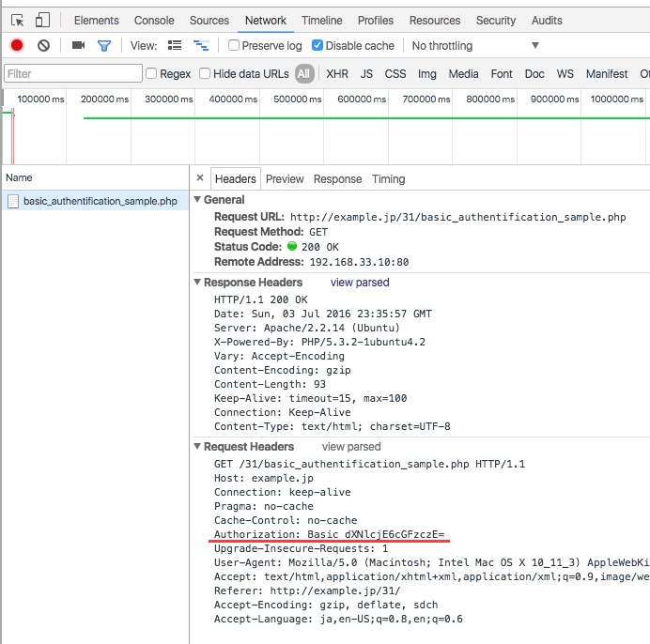Open the Timeline panel
The width and height of the screenshot is (650, 644).
point(321,21)
